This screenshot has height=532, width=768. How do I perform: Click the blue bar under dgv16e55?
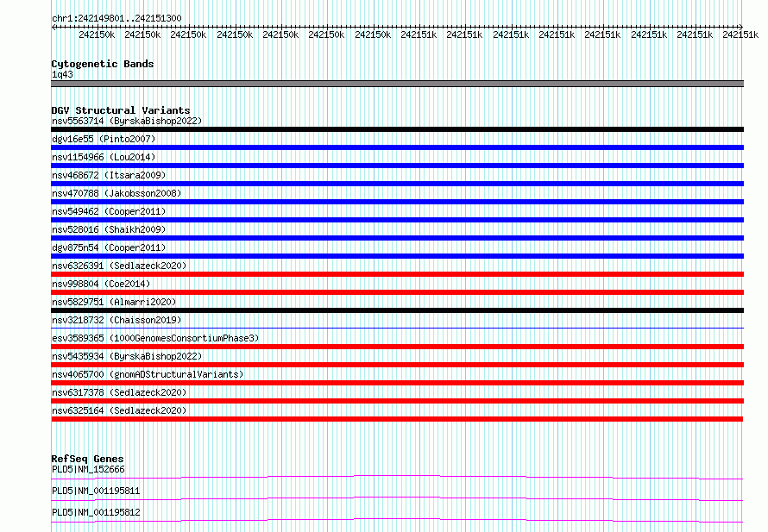coord(397,147)
